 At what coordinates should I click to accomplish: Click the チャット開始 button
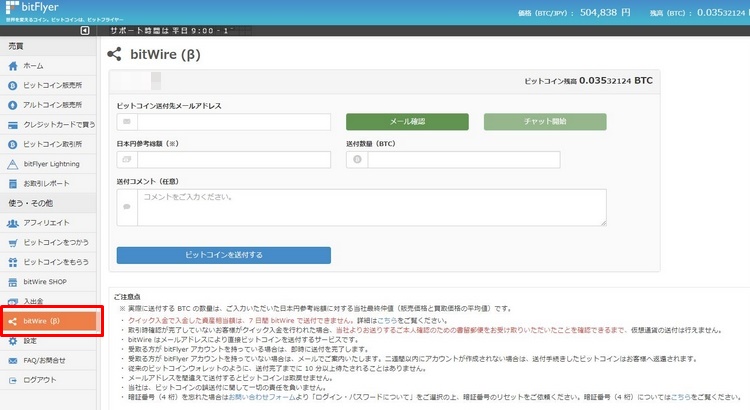(545, 122)
